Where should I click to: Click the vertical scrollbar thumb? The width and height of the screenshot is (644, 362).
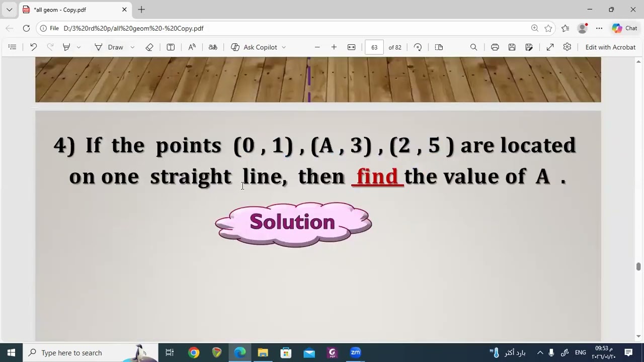coord(638,266)
